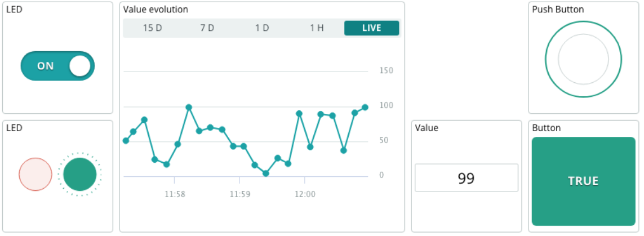644x236 pixels.
Task: Click the 11:58 time axis label
Action: (175, 194)
